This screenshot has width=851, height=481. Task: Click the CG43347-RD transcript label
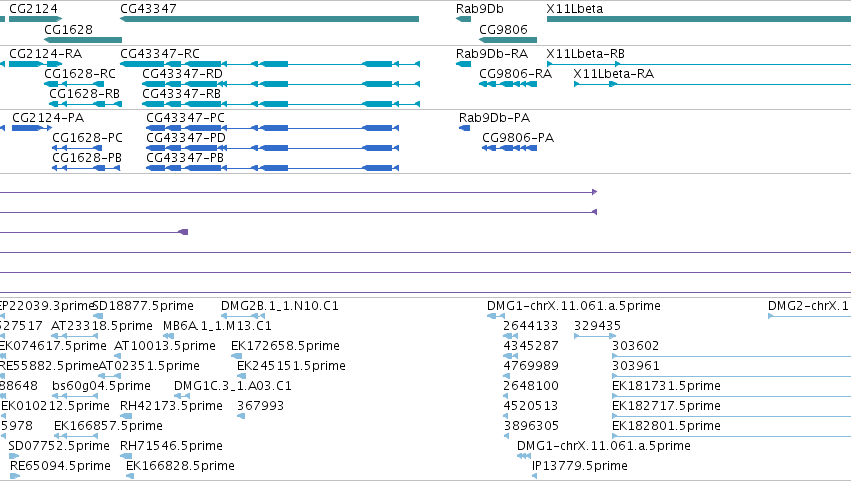pos(182,74)
